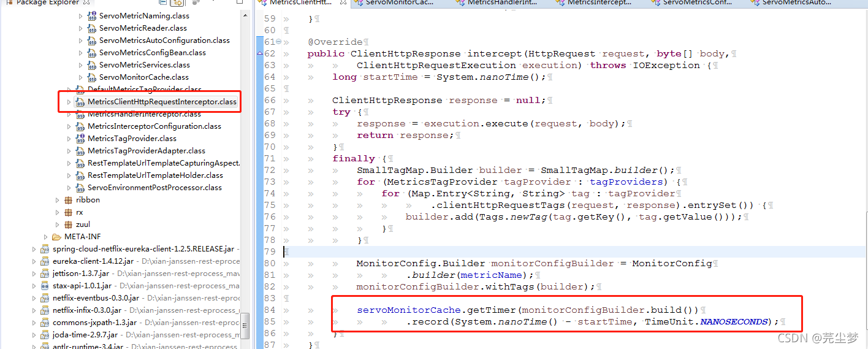Close the MetricsClientHtt... editor tab
The height and width of the screenshot is (349, 868).
[343, 3]
